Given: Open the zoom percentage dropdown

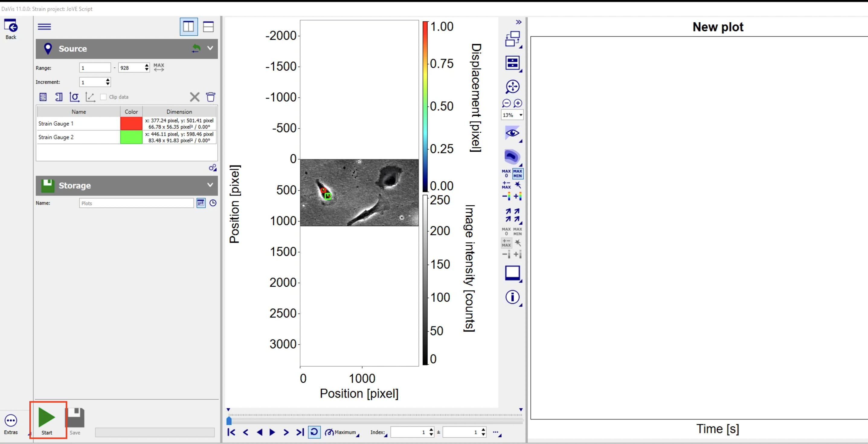Looking at the screenshot, I should [x=521, y=115].
